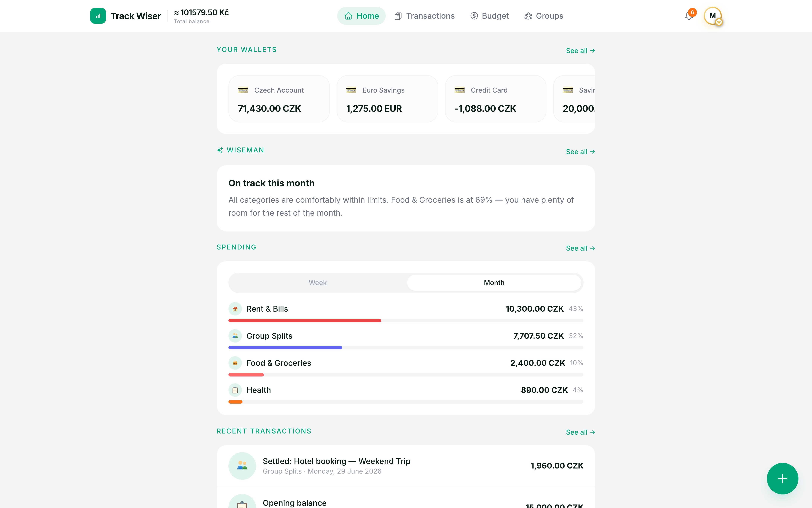Open the partially visible Savings wallet card

coord(574,99)
